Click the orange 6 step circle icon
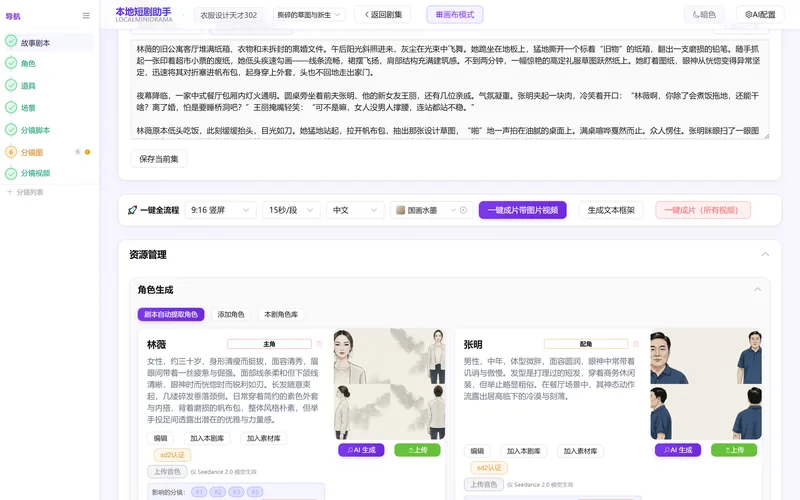 (11, 152)
